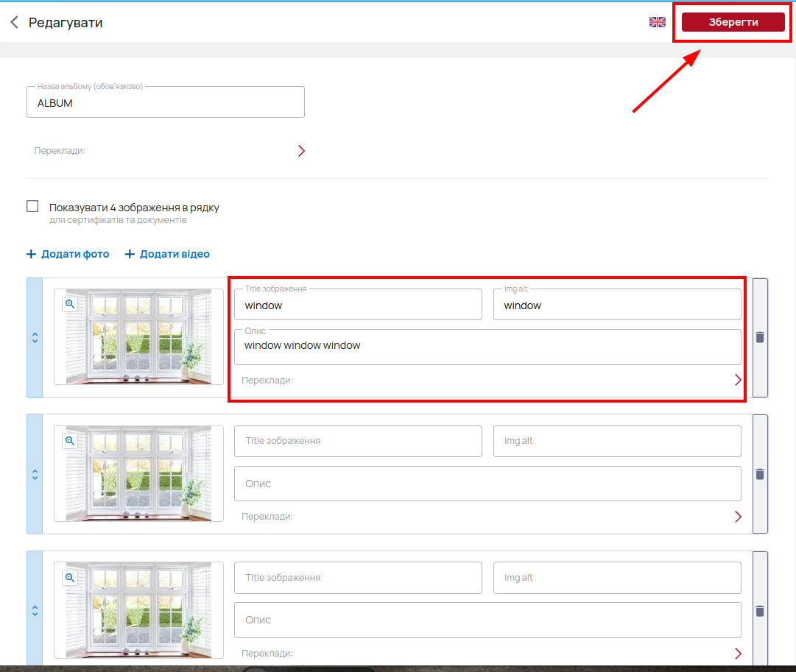Click the empty Опис field of third image
The height and width of the screenshot is (672, 796).
(488, 620)
